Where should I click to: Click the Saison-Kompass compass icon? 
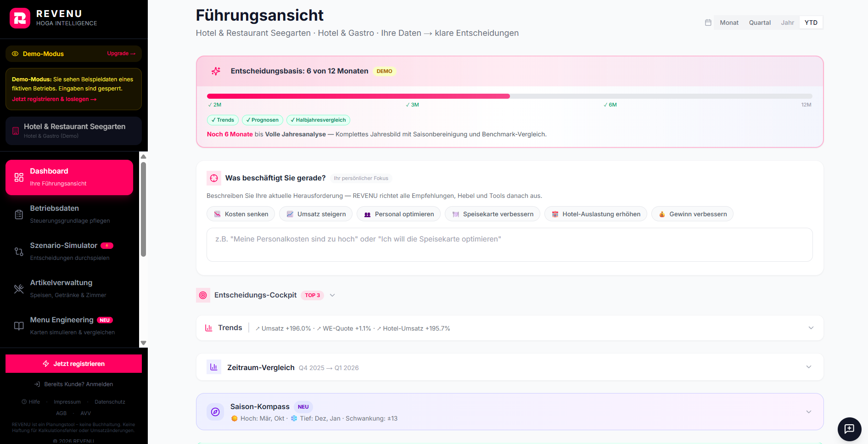point(215,412)
